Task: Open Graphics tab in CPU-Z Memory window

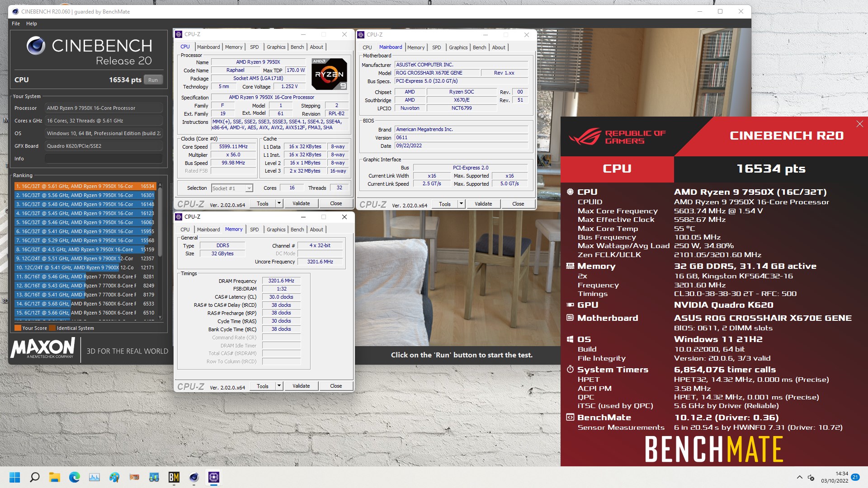Action: (276, 230)
